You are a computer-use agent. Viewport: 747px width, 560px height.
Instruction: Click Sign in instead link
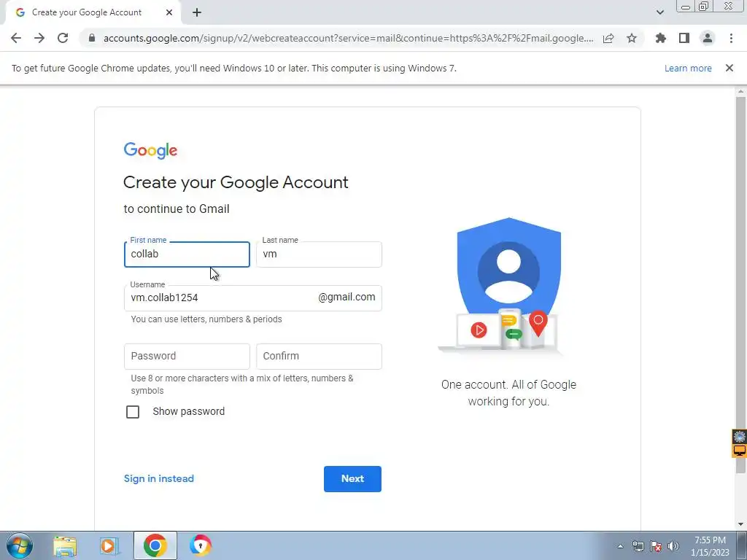158,478
